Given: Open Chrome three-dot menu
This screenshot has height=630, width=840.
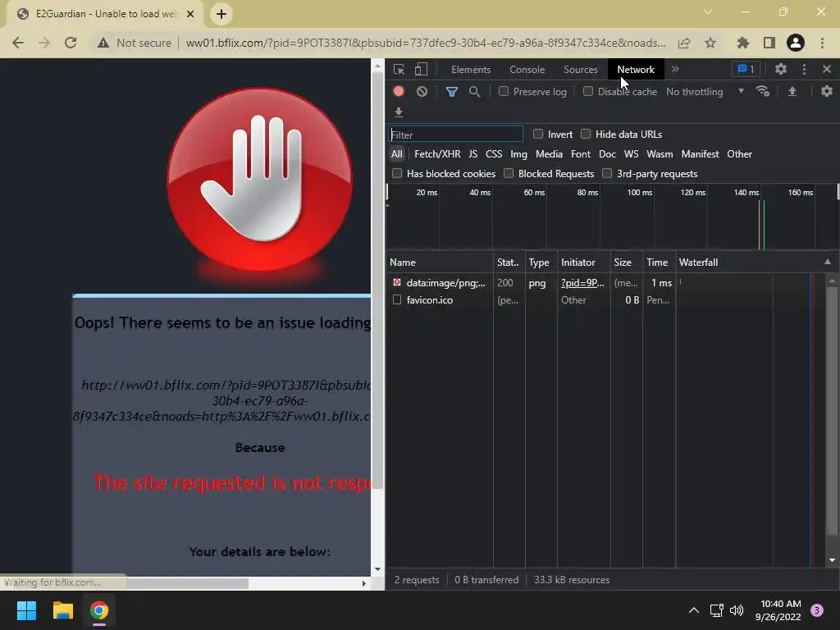Looking at the screenshot, I should (x=822, y=43).
